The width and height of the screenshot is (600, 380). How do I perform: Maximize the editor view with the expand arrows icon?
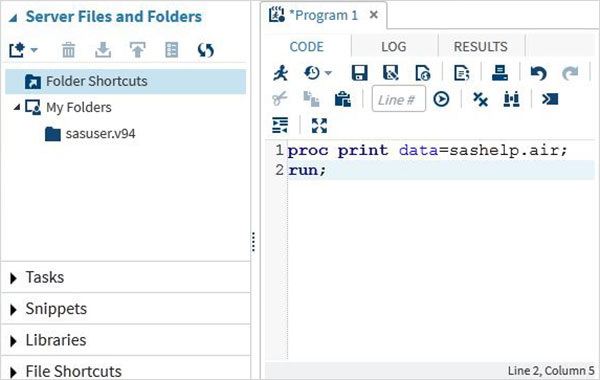(x=319, y=126)
